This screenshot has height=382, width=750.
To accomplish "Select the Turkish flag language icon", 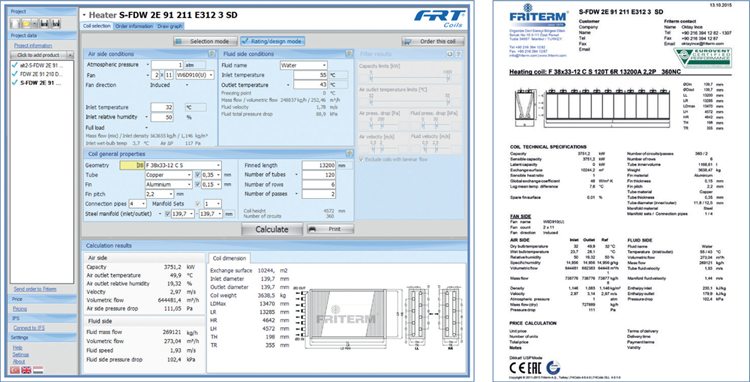I will tap(15, 370).
